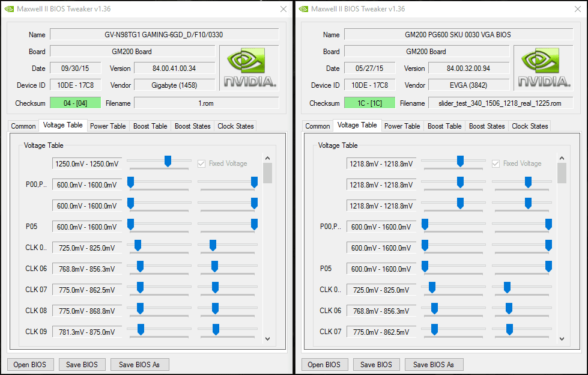Click CLK 06 value in right window

[x=381, y=311]
